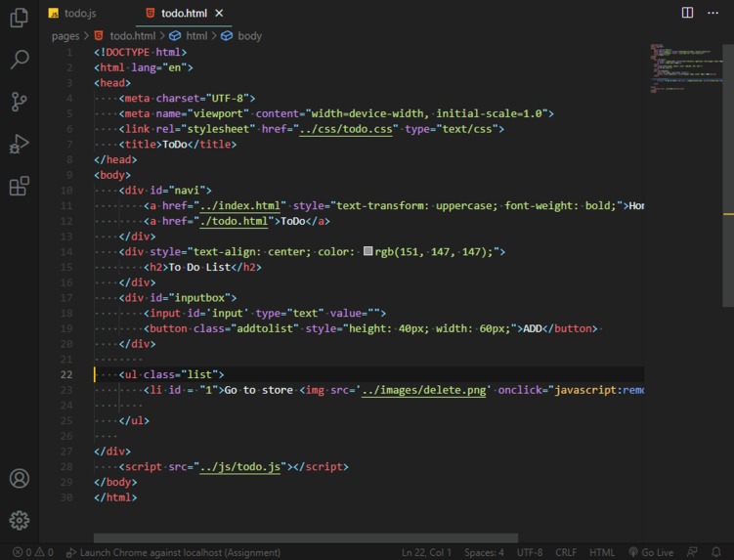Click the vertical scrollbar slider
This screenshot has width=734, height=560.
pyautogui.click(x=728, y=176)
